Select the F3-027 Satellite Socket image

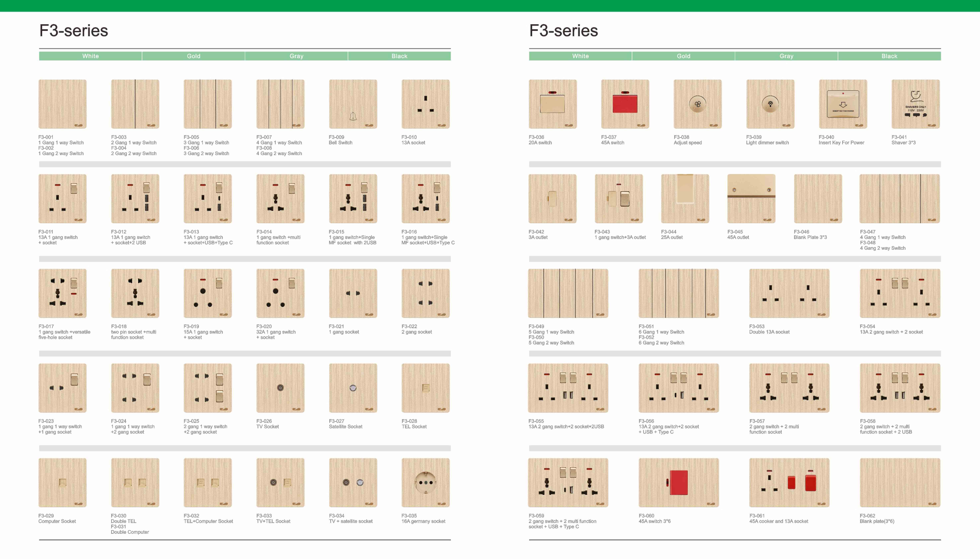353,388
